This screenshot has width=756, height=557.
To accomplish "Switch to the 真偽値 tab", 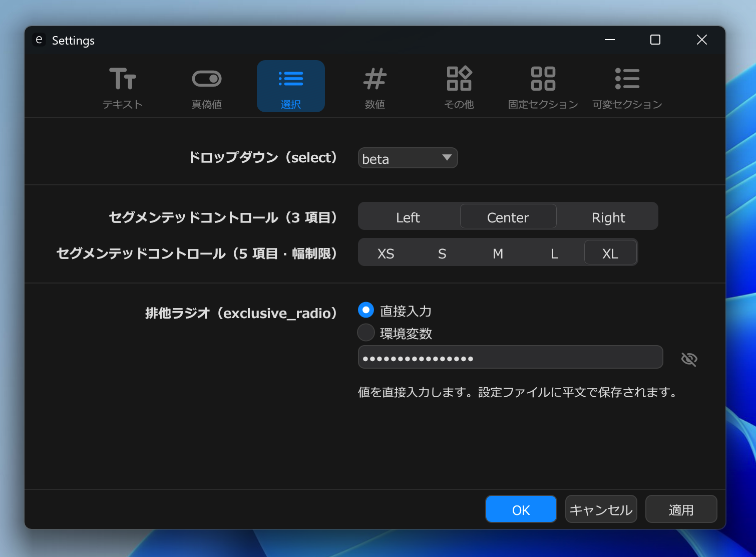I will [x=207, y=86].
